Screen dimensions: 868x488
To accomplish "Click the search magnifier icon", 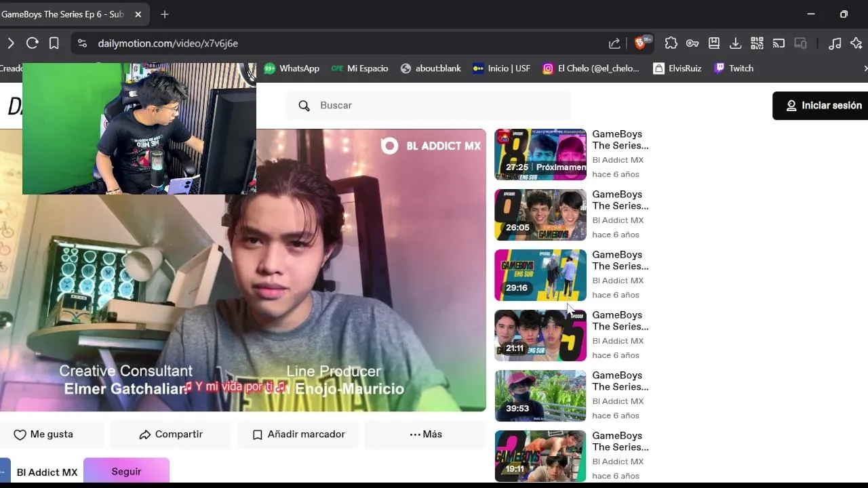I will pos(304,106).
